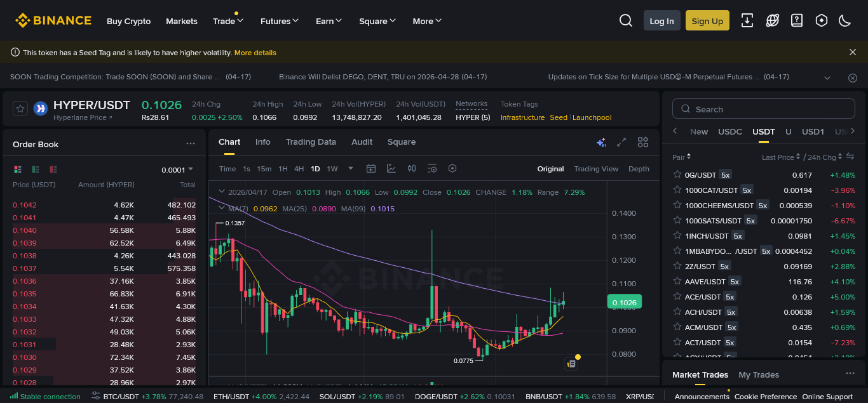
Task: Close the Seed Tag warning banner
Action: tap(853, 52)
